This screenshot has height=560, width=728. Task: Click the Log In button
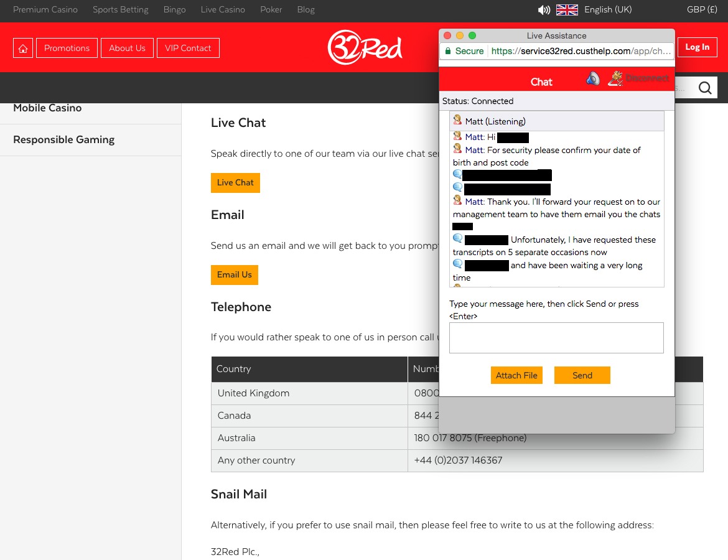pyautogui.click(x=697, y=47)
